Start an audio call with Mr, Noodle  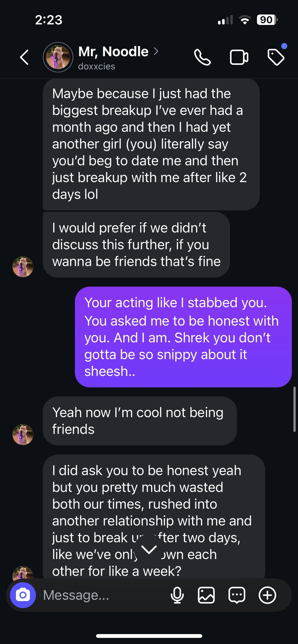point(202,57)
